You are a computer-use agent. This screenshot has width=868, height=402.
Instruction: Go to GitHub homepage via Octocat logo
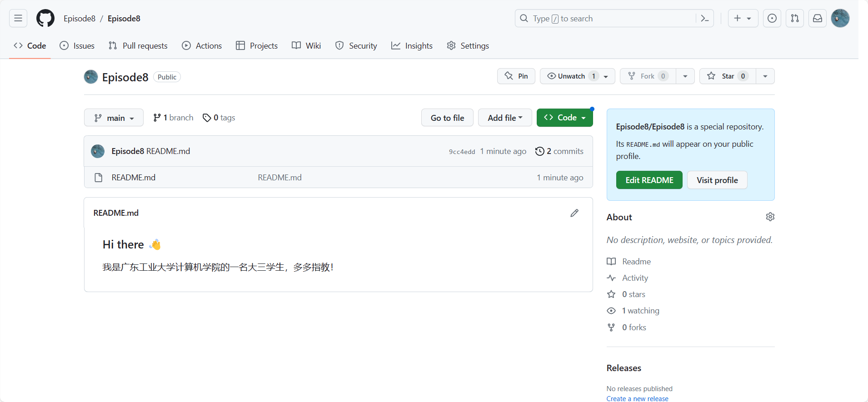(x=45, y=18)
